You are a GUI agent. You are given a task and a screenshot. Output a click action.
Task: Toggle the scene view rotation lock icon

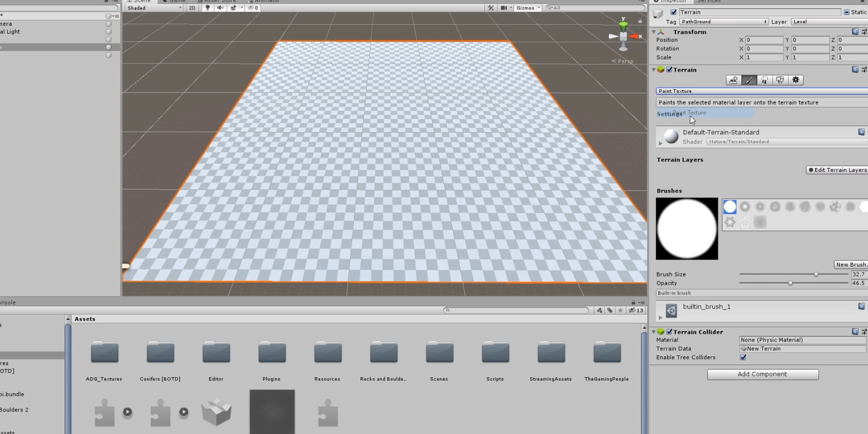tap(640, 21)
